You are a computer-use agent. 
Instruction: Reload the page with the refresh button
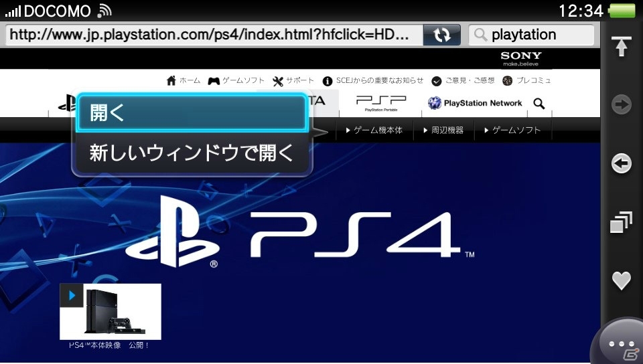pyautogui.click(x=441, y=35)
